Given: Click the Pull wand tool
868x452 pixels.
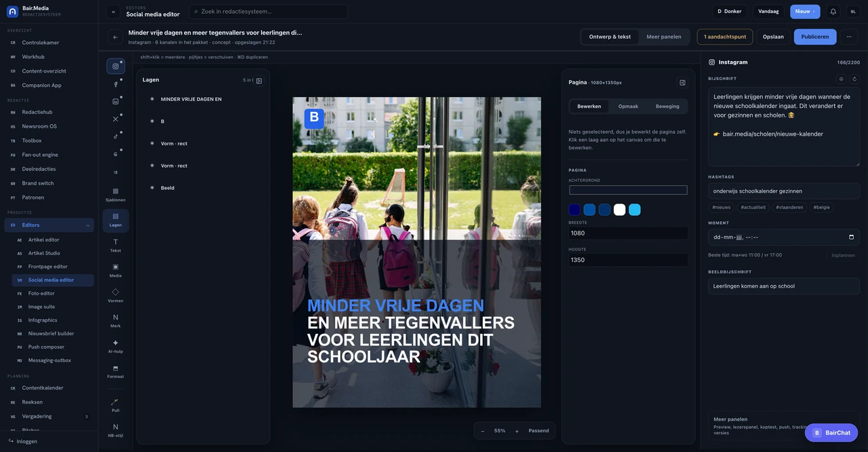Looking at the screenshot, I should (115, 406).
